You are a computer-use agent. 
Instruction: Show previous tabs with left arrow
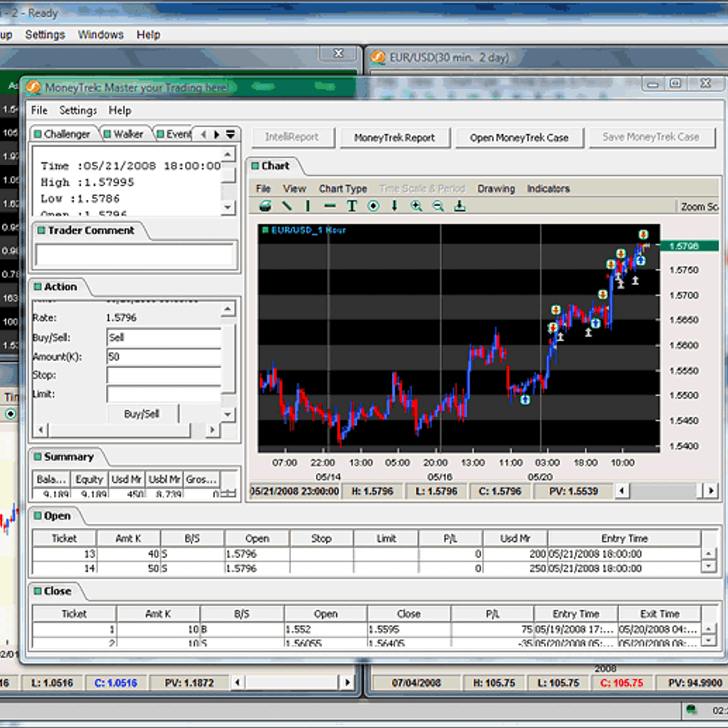203,134
